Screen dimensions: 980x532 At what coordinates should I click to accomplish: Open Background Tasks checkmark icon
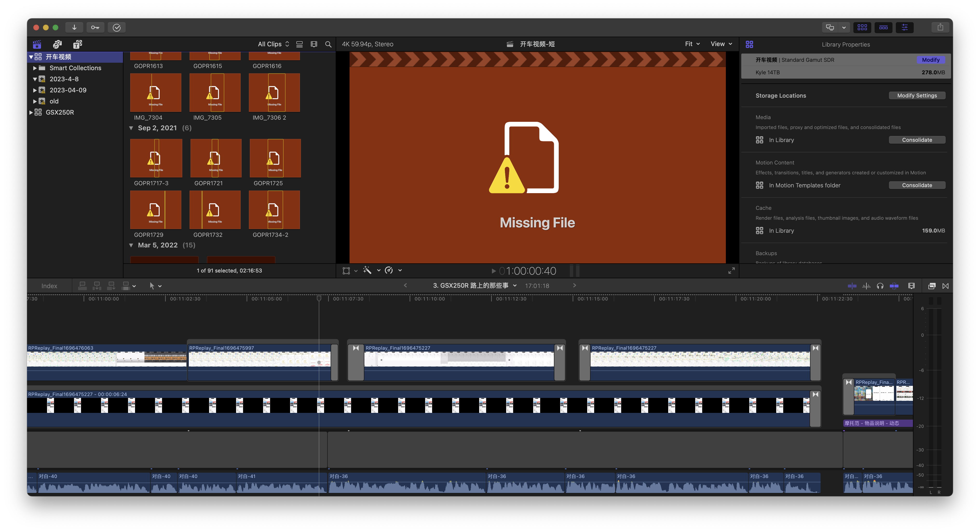(x=117, y=27)
